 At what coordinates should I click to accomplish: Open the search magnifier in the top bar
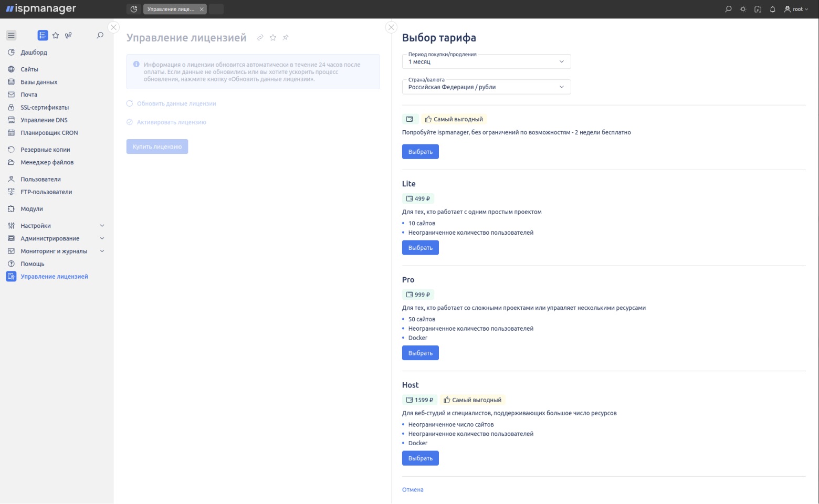pos(728,9)
